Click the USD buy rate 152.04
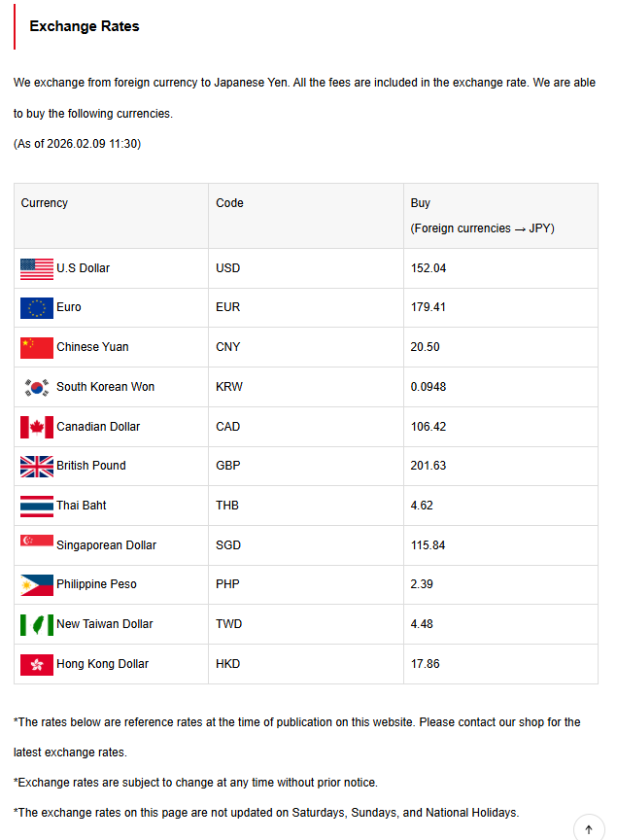The image size is (617, 840). pyautogui.click(x=428, y=268)
